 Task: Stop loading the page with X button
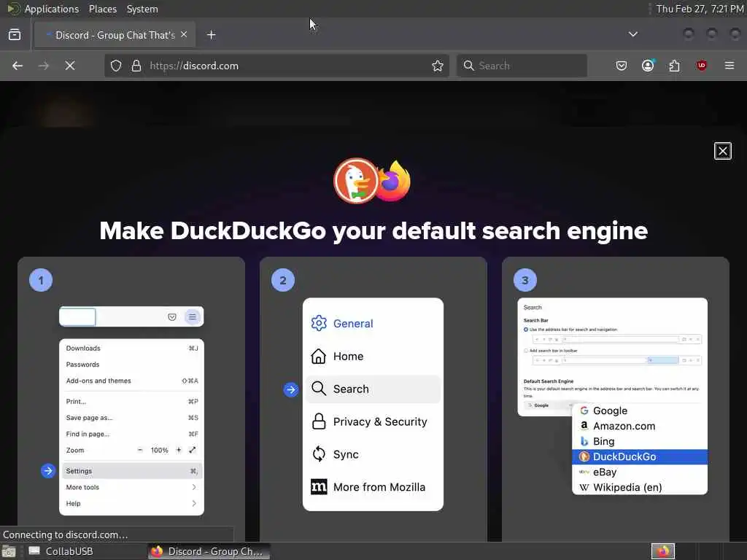pyautogui.click(x=70, y=66)
